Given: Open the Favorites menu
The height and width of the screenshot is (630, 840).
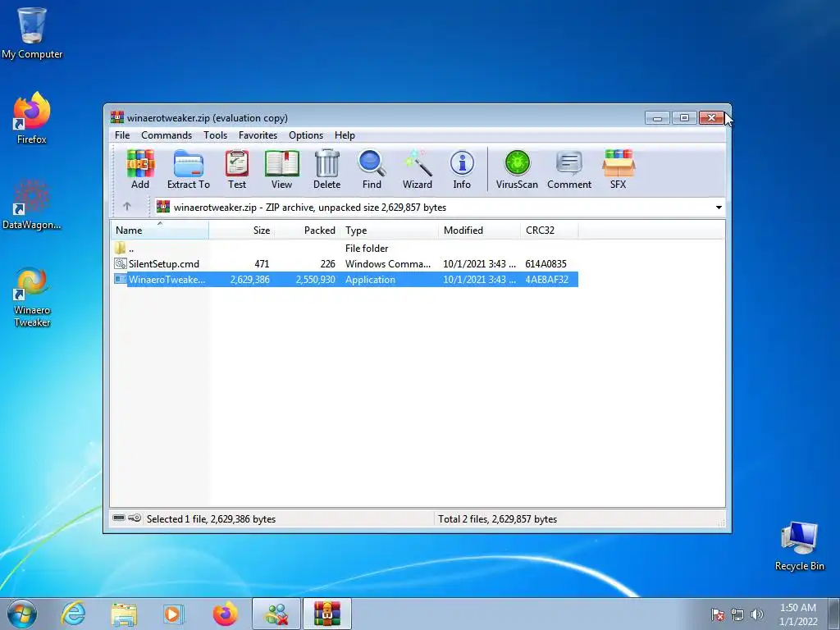Looking at the screenshot, I should click(258, 135).
